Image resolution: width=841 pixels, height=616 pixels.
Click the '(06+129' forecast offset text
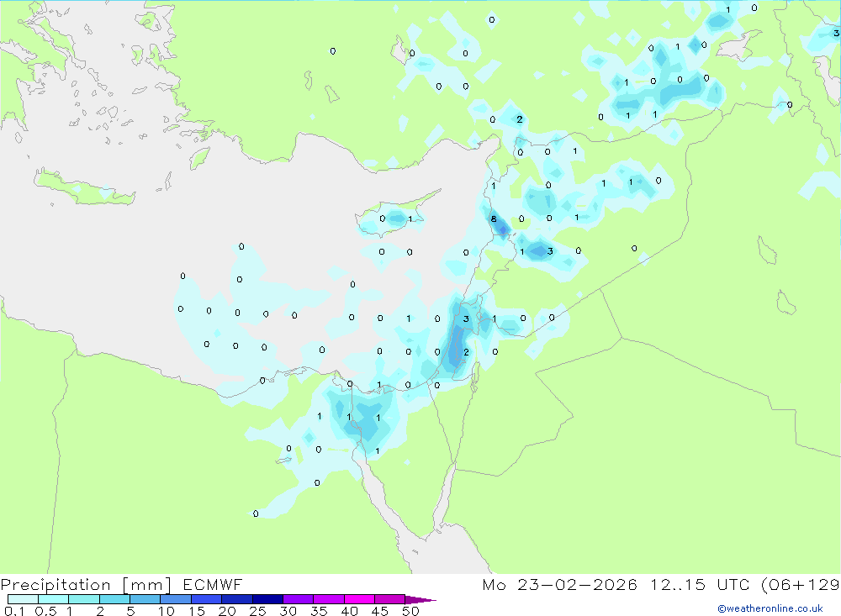click(x=801, y=584)
